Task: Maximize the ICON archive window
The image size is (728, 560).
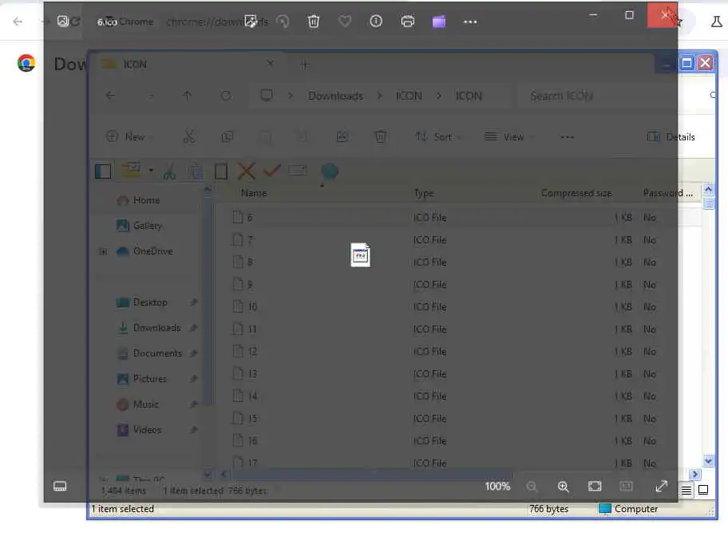Action: pos(687,63)
